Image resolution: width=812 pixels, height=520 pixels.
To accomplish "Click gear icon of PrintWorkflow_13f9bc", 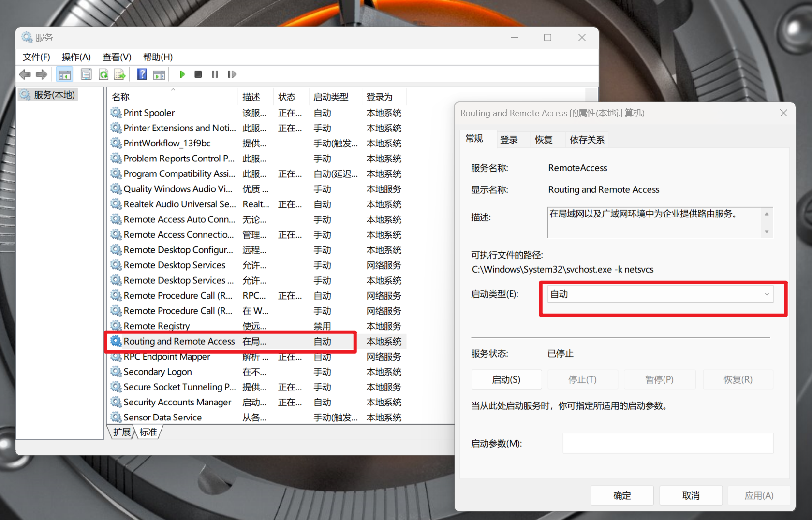I will click(116, 143).
